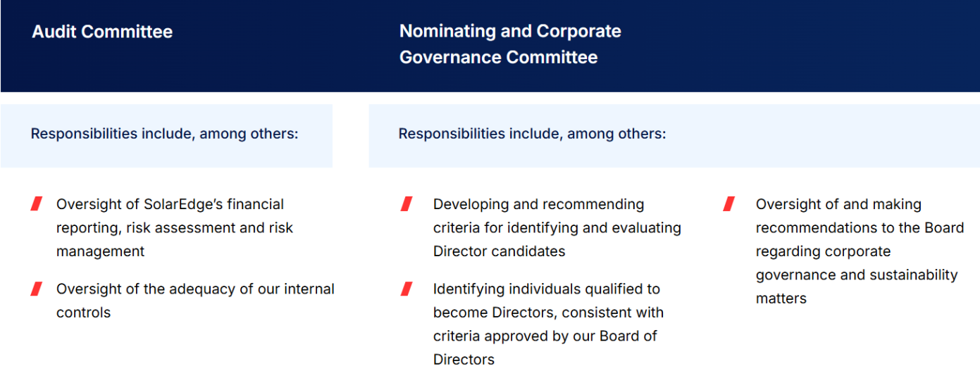Click the word 'management' under Audit Committee
This screenshot has height=390, width=980.
100,252
